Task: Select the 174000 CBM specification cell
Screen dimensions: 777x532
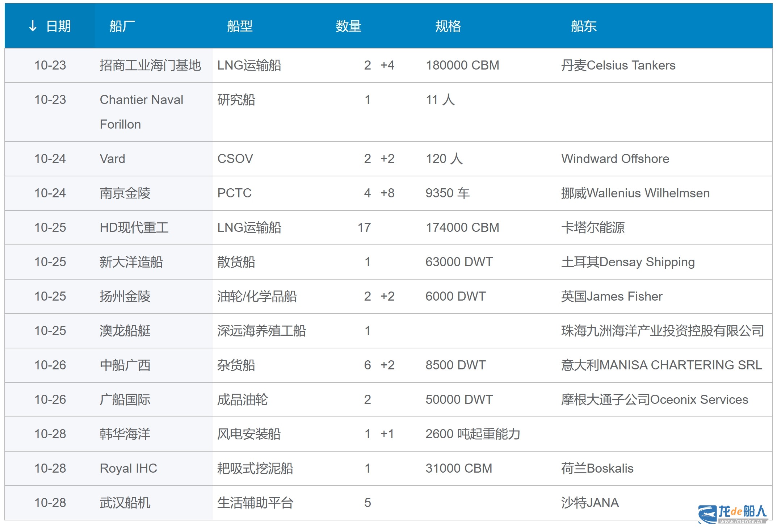Action: pyautogui.click(x=462, y=227)
